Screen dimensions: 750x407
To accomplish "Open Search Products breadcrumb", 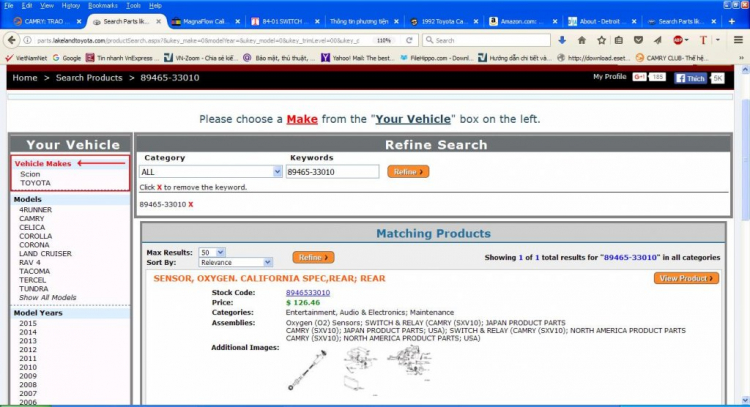I will (x=89, y=77).
